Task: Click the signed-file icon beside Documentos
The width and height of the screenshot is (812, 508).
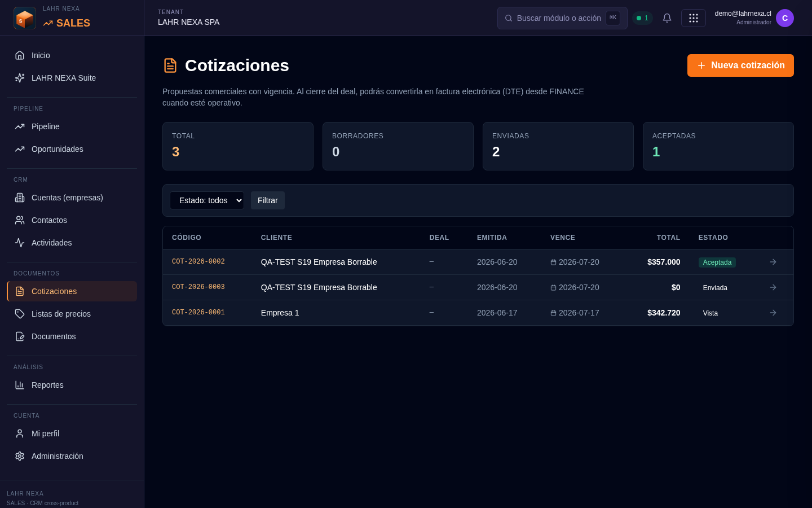Action: click(20, 336)
